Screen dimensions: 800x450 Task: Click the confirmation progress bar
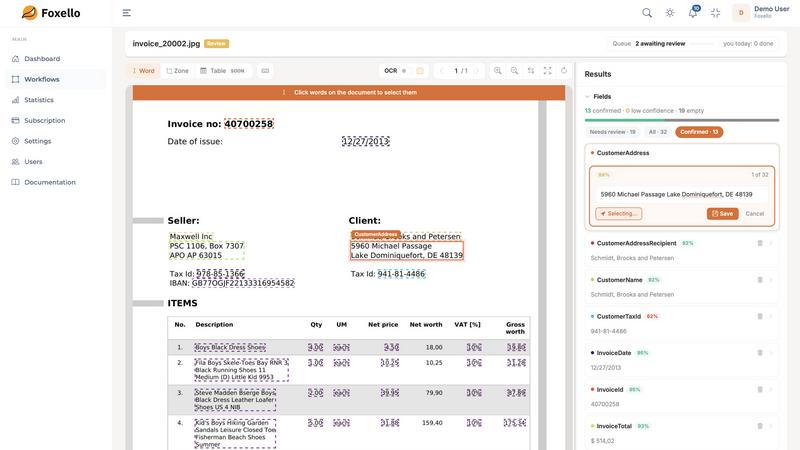(682, 120)
